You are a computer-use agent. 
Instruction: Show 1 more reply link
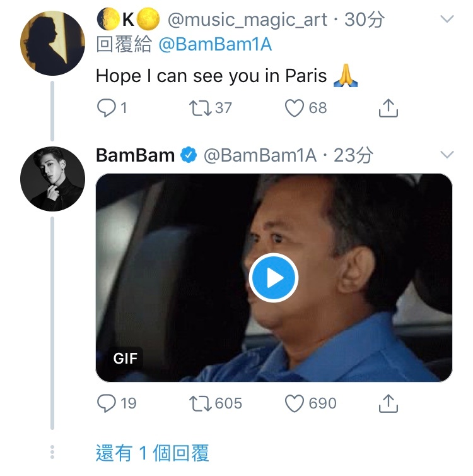point(152,453)
